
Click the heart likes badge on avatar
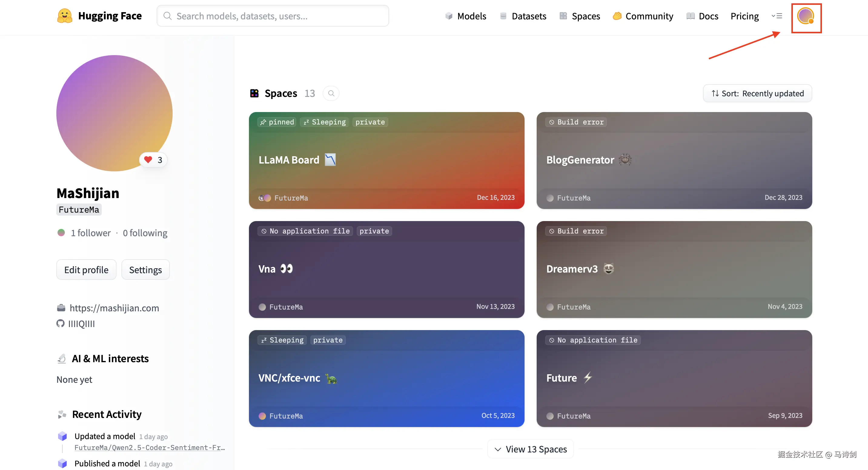point(153,160)
